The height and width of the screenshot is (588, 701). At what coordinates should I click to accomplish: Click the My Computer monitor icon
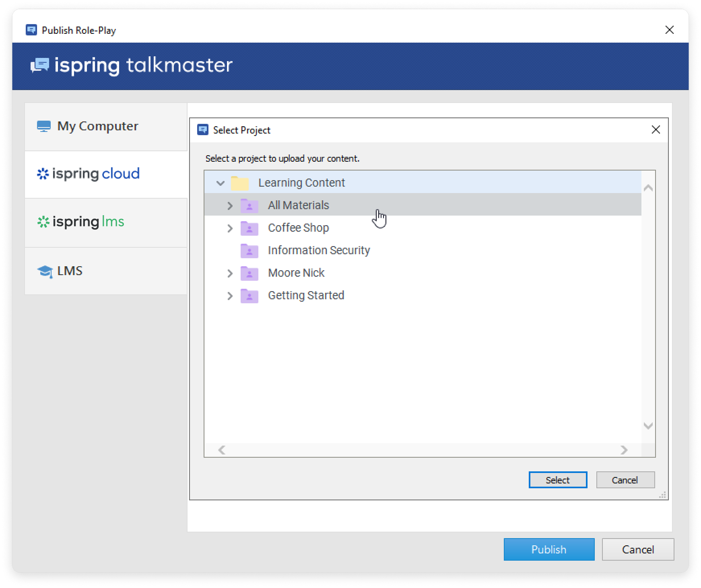pyautogui.click(x=44, y=126)
